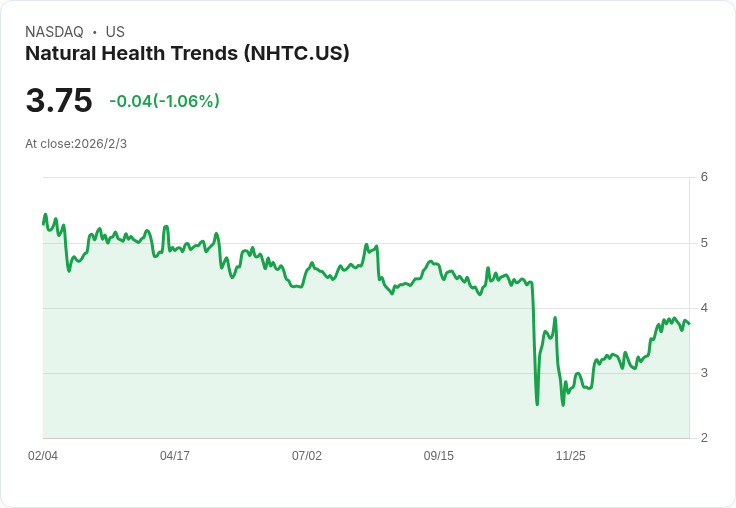Click the 07/02 x-axis date label

[307, 455]
